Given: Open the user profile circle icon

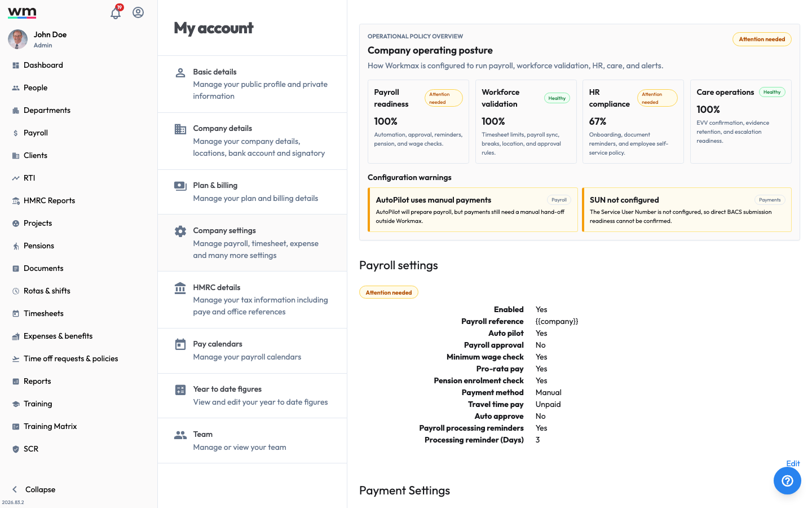Looking at the screenshot, I should (x=138, y=12).
